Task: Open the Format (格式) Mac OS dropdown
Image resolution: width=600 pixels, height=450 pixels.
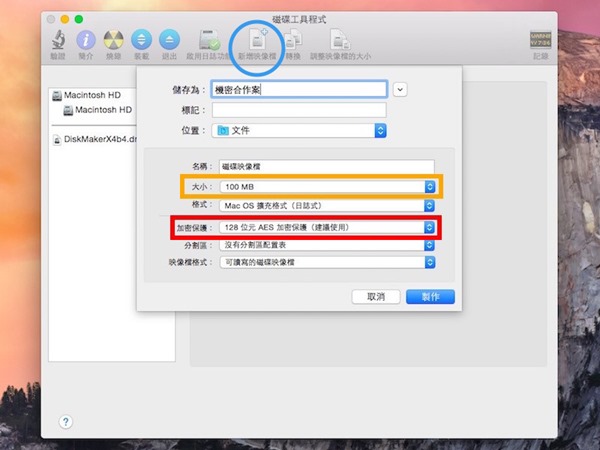Action: (327, 206)
